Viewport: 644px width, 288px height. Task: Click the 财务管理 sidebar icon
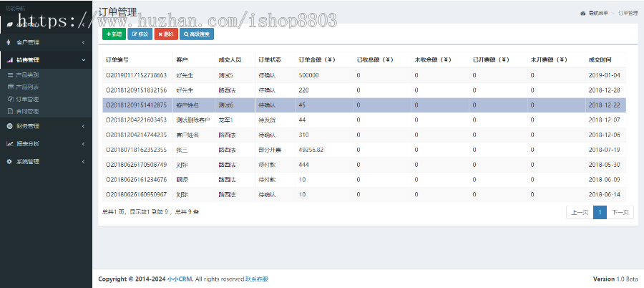tap(9, 126)
